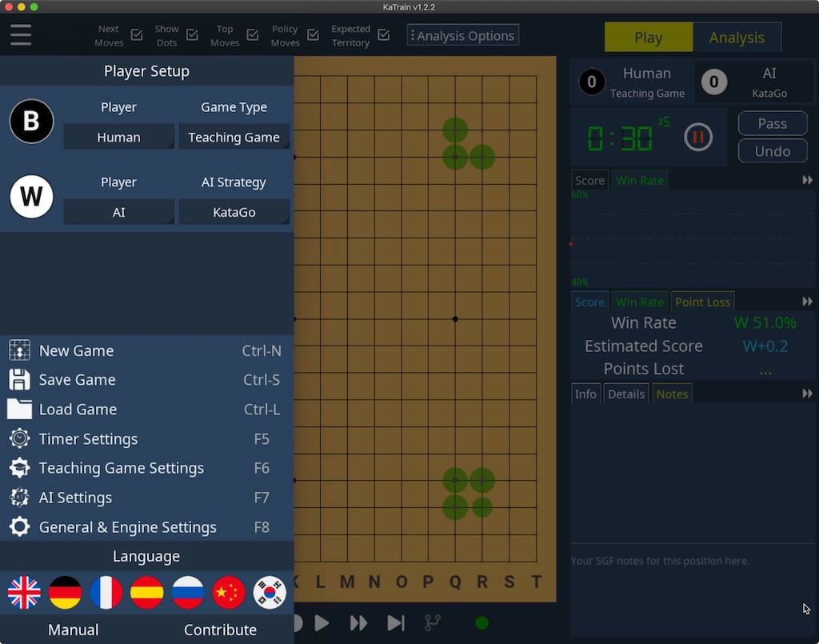Image resolution: width=819 pixels, height=644 pixels.
Task: Jump to end of game arrow
Action: coord(395,622)
